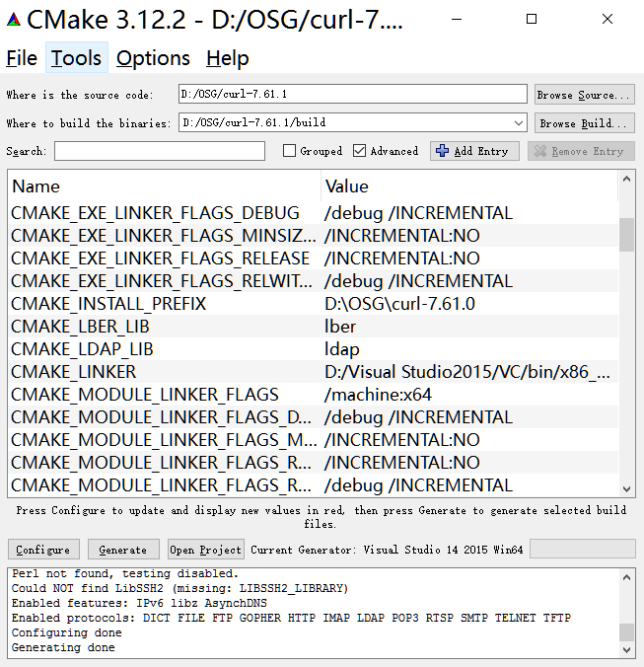Click the Name column header
This screenshot has height=667, width=644.
coord(165,186)
